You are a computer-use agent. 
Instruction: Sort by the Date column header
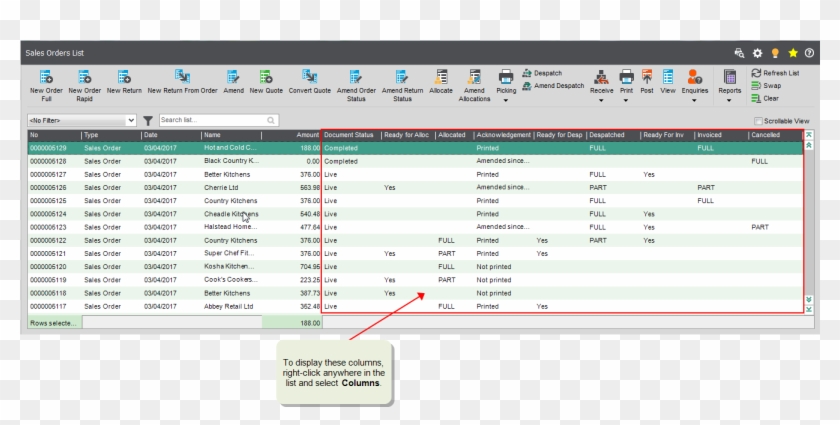171,135
